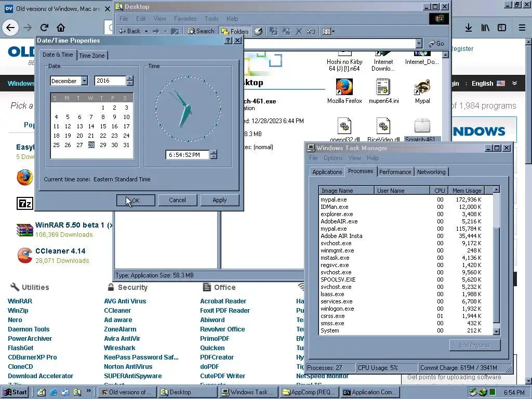Click the help question mark in Date/Time Properties
This screenshot has height=399, width=532.
(x=229, y=41)
